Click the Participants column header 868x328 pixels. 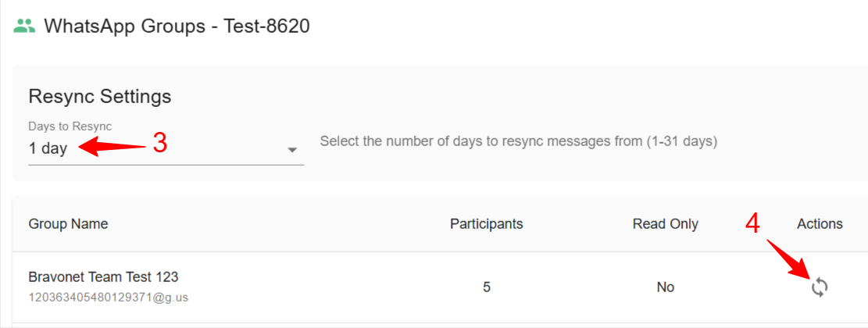tap(486, 224)
